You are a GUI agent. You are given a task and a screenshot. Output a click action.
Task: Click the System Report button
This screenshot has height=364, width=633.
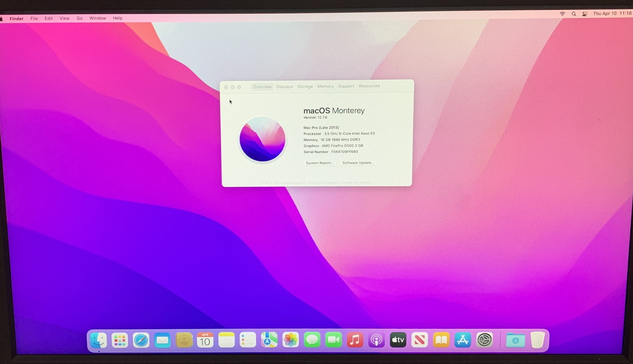tap(320, 163)
